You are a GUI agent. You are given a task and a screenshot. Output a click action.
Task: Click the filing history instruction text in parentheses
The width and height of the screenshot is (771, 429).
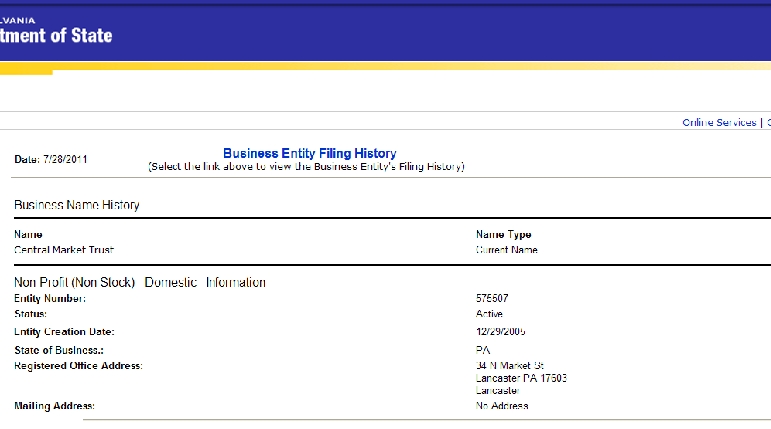pyautogui.click(x=306, y=167)
